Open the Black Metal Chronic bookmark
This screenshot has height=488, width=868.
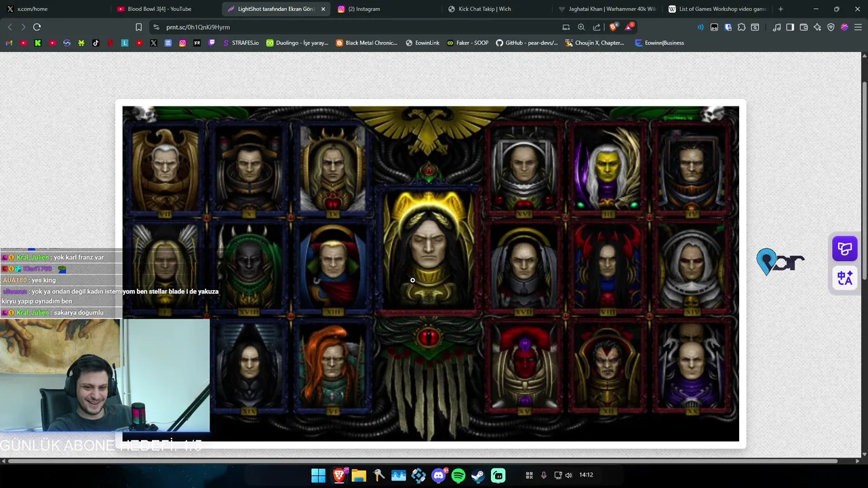[x=367, y=43]
